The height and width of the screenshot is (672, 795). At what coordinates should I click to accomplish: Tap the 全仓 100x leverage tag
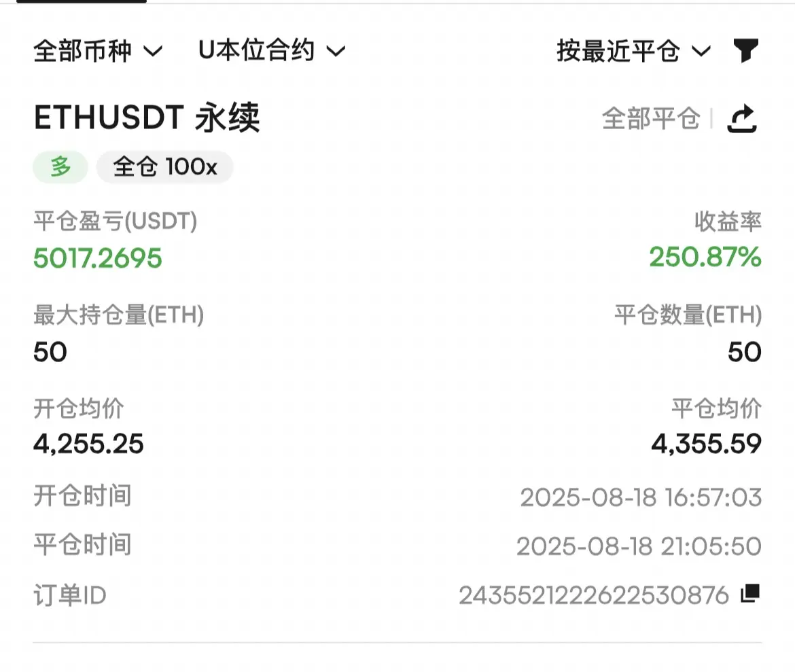point(165,167)
